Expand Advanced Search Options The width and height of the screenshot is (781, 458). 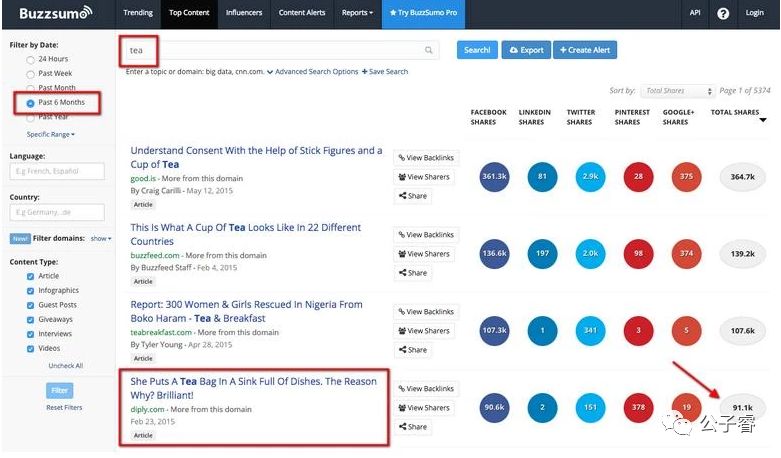pos(312,72)
